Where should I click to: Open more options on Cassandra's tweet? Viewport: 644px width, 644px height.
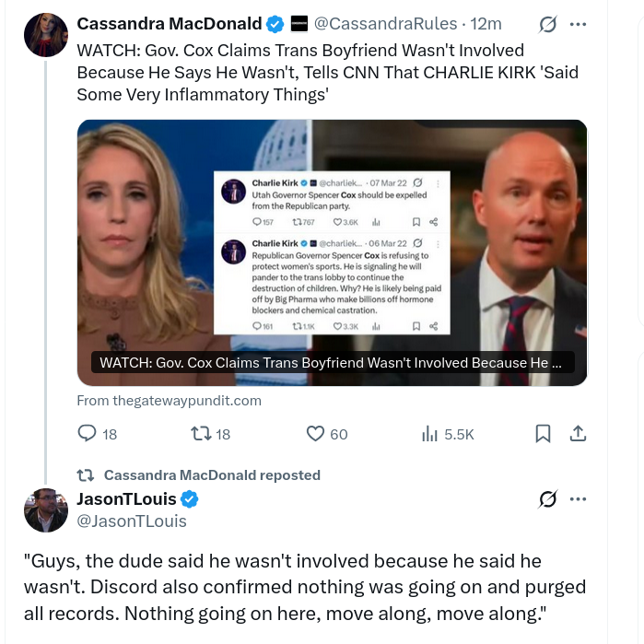(x=578, y=24)
